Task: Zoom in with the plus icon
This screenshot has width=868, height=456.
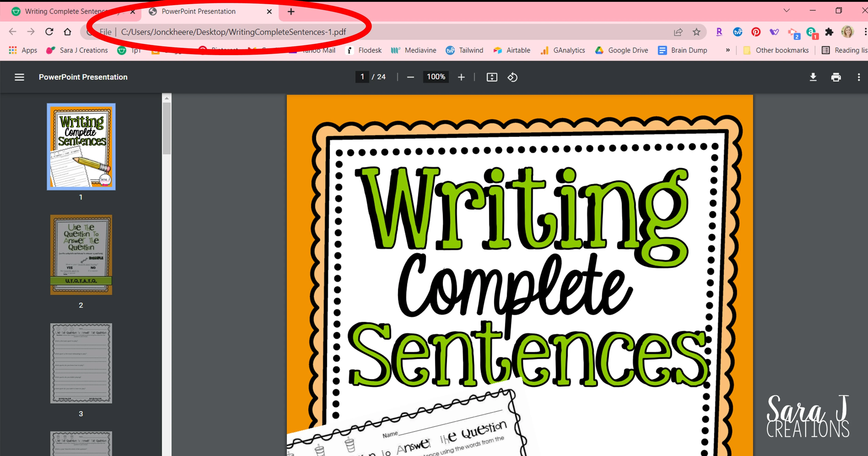Action: tap(461, 77)
